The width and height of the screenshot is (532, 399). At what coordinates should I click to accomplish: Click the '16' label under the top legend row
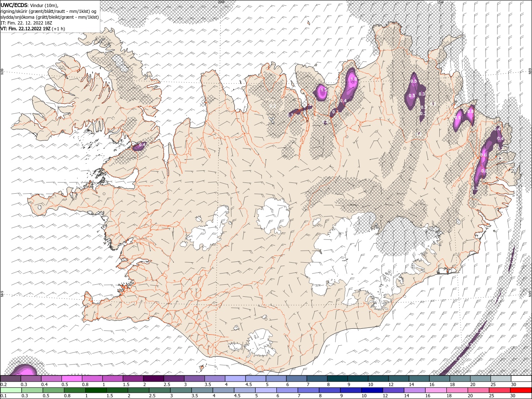[x=432, y=384]
